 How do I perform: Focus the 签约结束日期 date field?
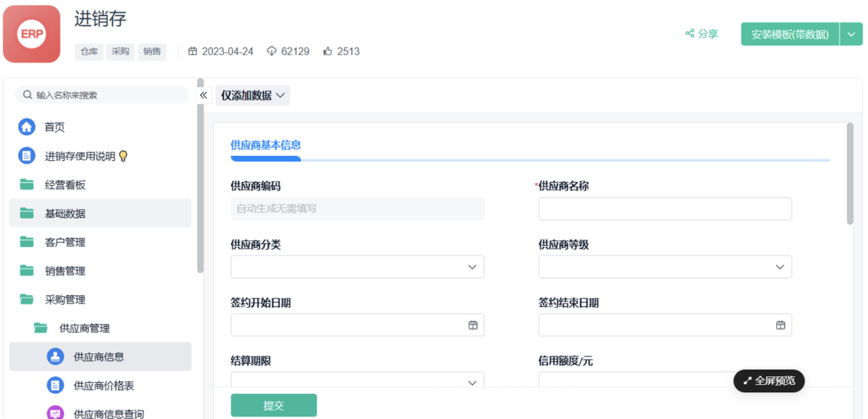665,325
